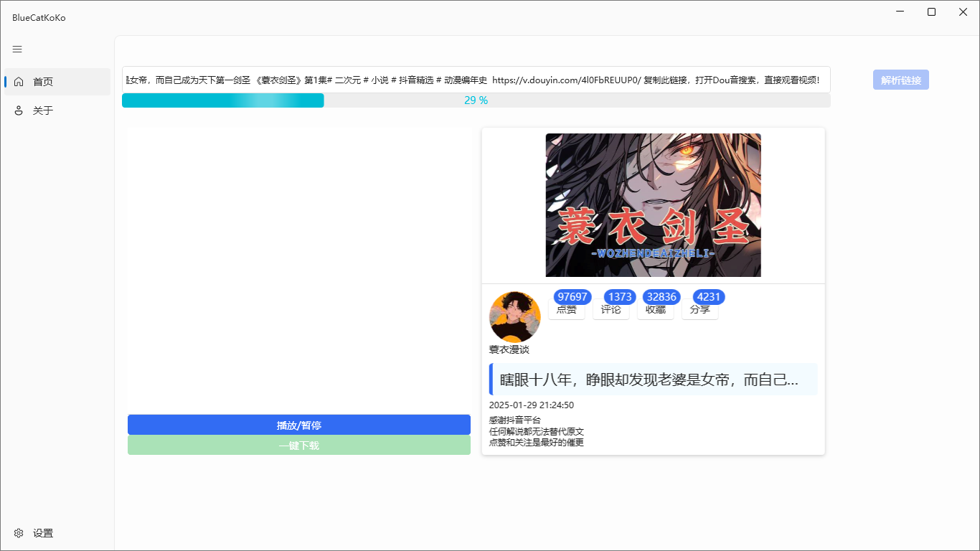980x551 pixels.
Task: Click the empty video player area
Action: click(299, 270)
